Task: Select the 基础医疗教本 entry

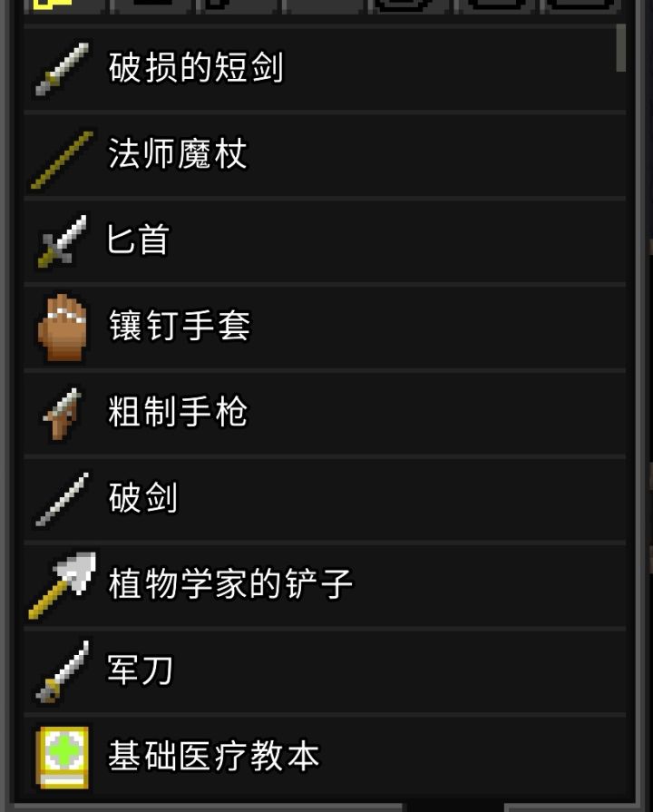Action: tap(325, 757)
